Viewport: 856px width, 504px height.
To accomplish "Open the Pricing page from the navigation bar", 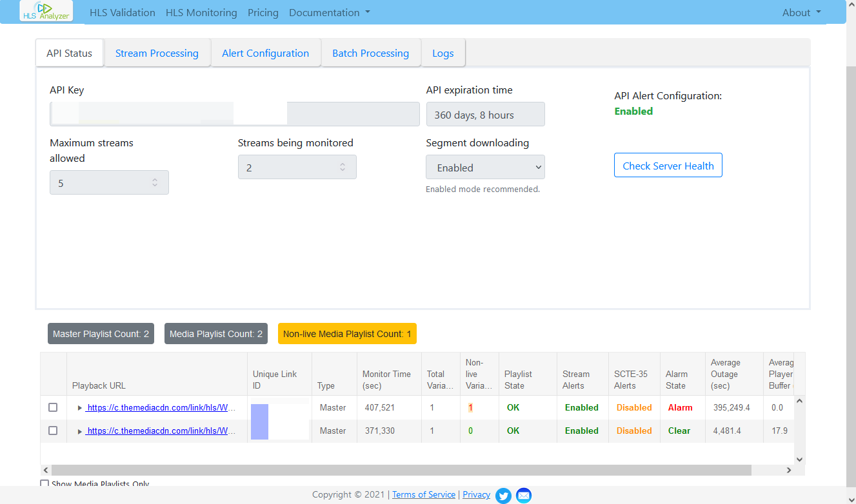I will pyautogui.click(x=263, y=12).
